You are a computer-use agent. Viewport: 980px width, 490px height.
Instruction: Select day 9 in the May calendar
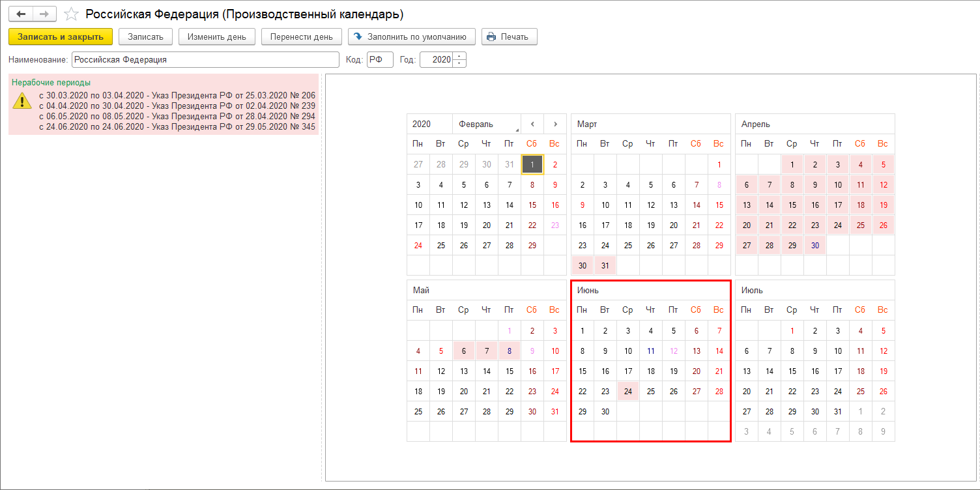tap(532, 351)
